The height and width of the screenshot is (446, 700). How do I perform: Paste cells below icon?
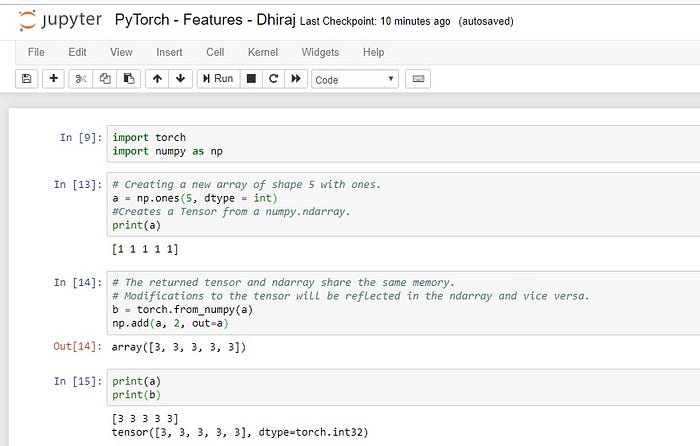click(x=129, y=79)
